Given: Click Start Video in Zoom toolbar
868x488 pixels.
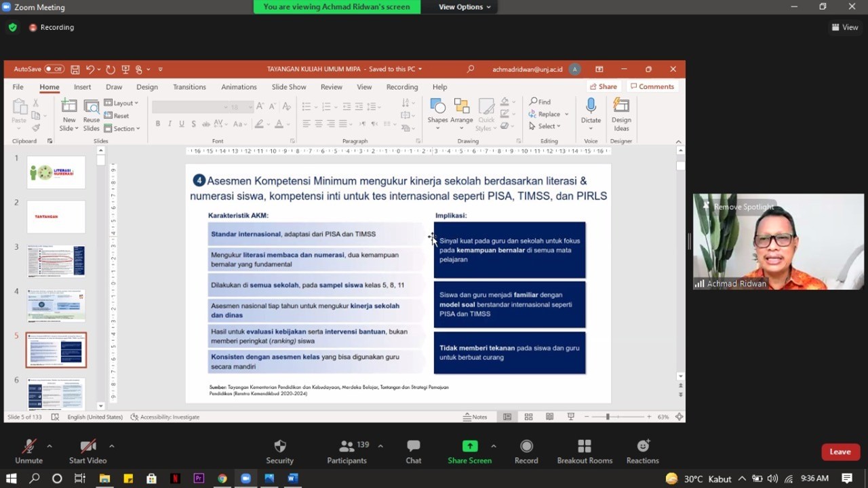Looking at the screenshot, I should pos(87,452).
